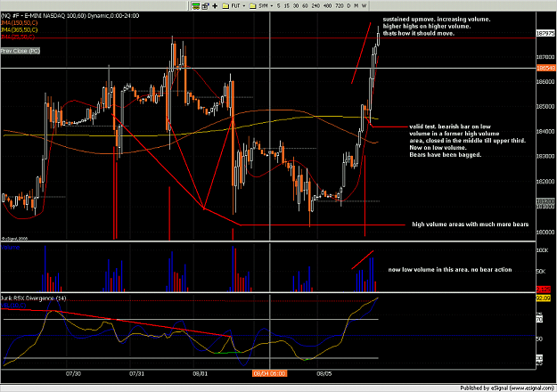This screenshot has height=392, width=557.
Task: Click the 'Published by eSignal' footer text
Action: point(507,388)
